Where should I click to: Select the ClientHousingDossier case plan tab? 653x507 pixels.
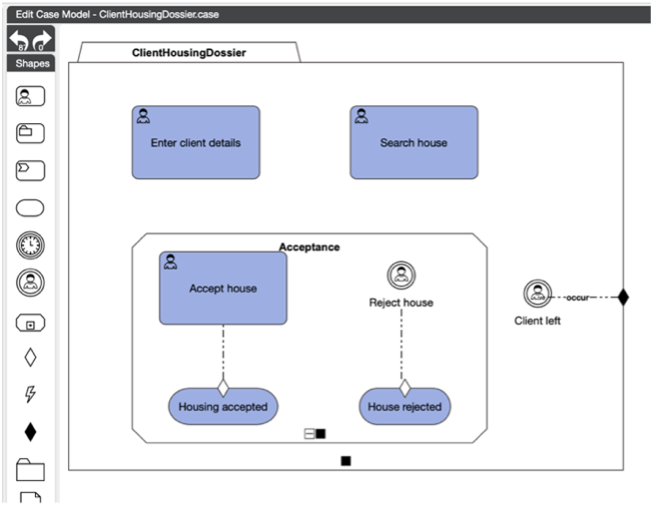[x=189, y=51]
